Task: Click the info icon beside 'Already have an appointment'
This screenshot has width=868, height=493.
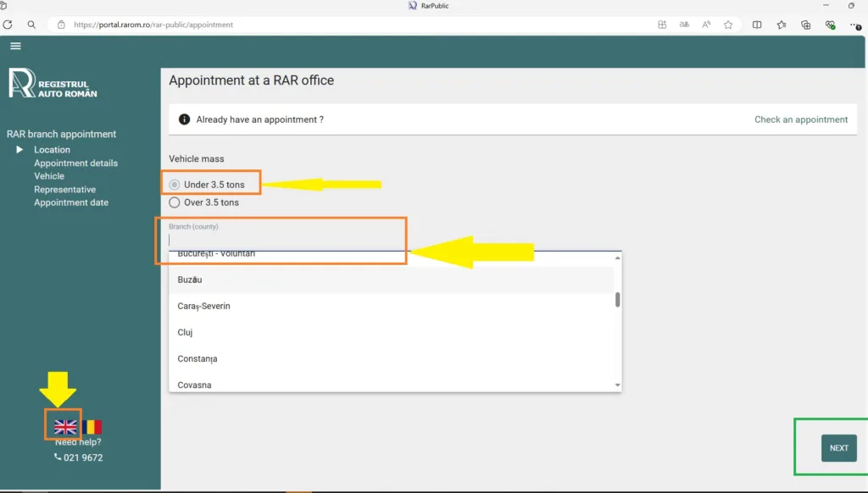Action: point(184,119)
